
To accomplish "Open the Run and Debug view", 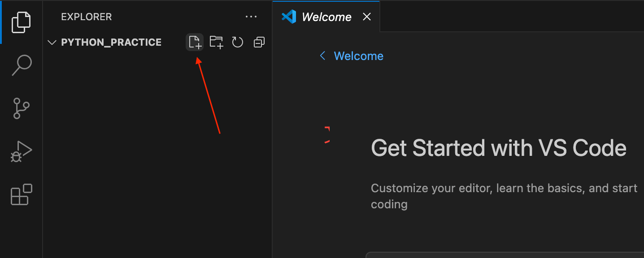I will [x=21, y=152].
